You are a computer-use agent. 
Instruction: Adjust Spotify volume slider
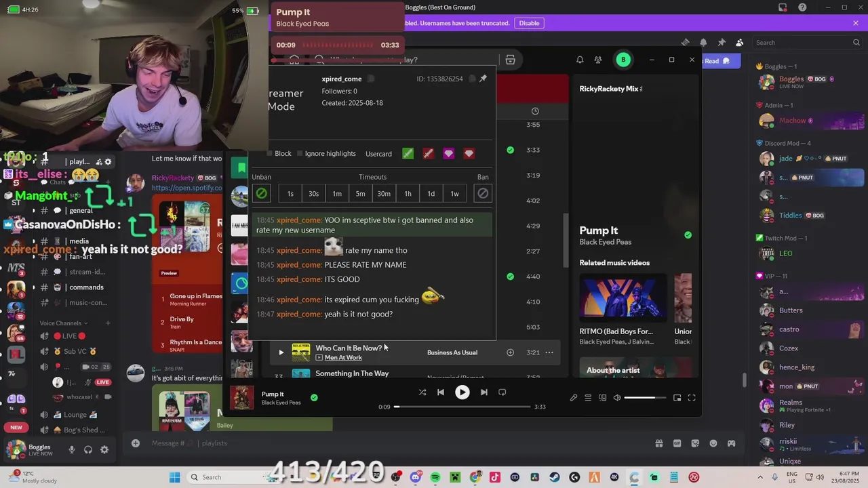pyautogui.click(x=646, y=398)
